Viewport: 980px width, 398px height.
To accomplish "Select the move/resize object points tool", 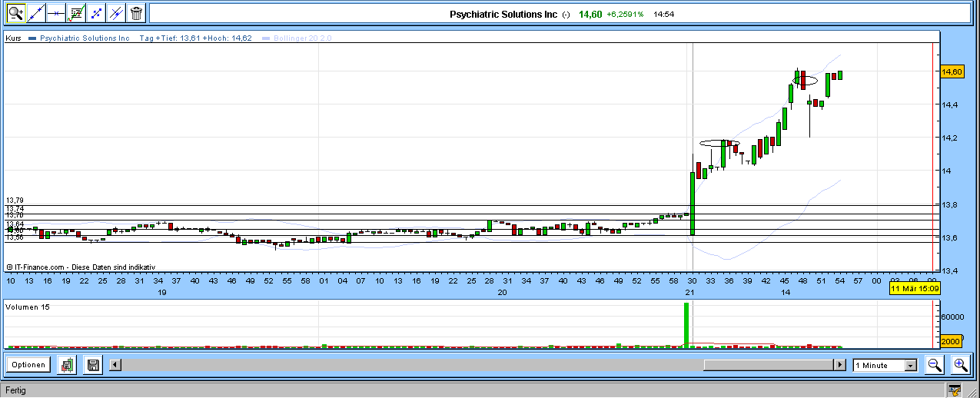I will (x=96, y=12).
